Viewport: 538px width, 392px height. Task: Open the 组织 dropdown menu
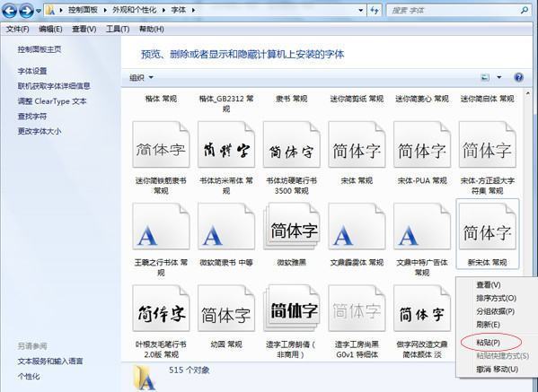[x=141, y=78]
